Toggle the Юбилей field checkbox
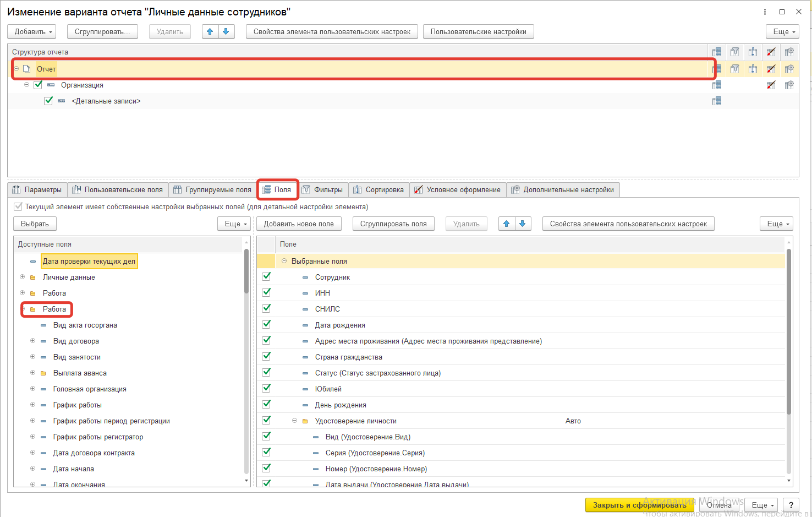The width and height of the screenshot is (812, 517). (x=266, y=388)
